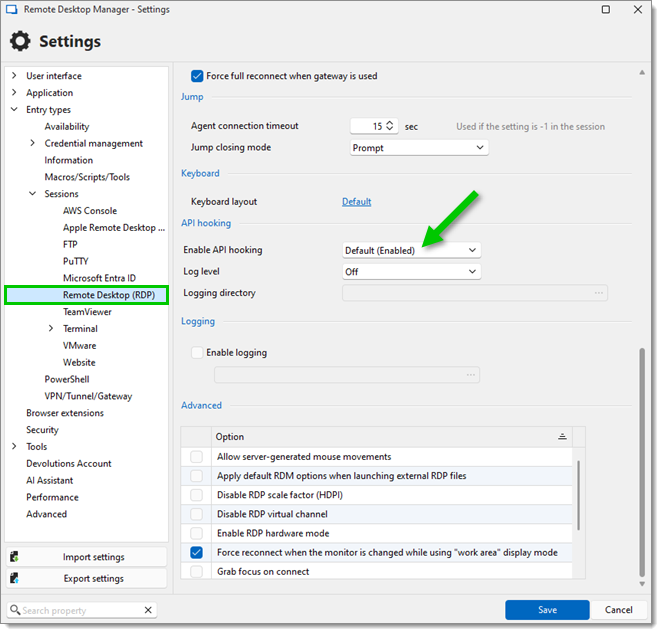Open the Enable API hooking dropdown

414,252
